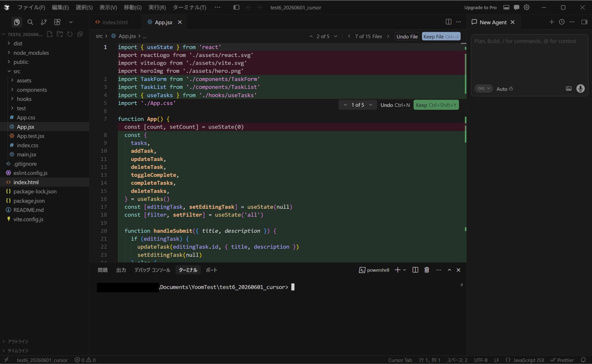
Task: Show more menu bar items ellipsis
Action: (x=218, y=8)
